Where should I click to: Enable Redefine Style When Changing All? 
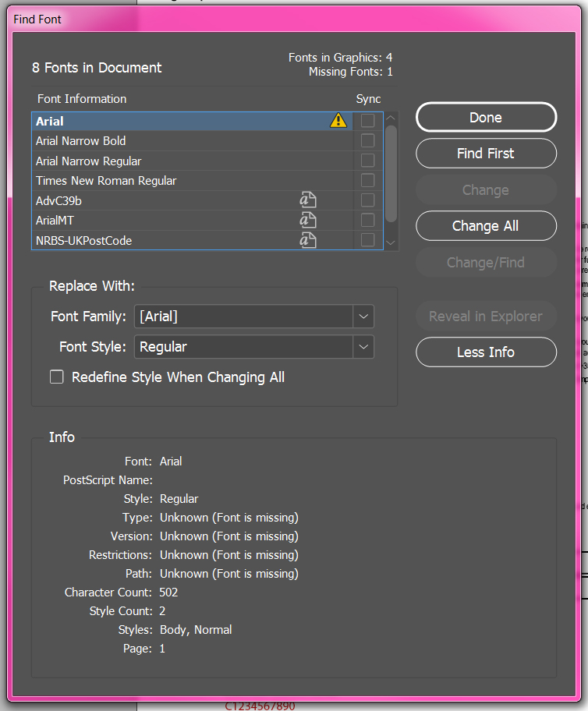[57, 377]
